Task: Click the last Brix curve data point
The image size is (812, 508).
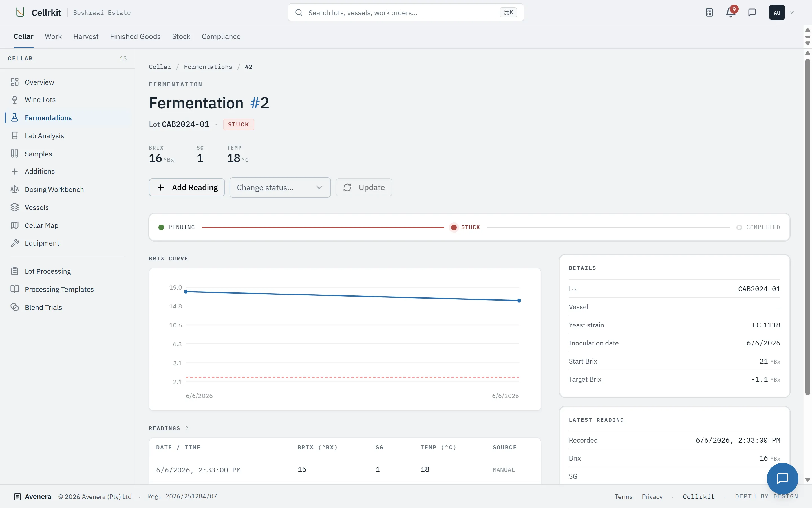Action: (x=519, y=301)
